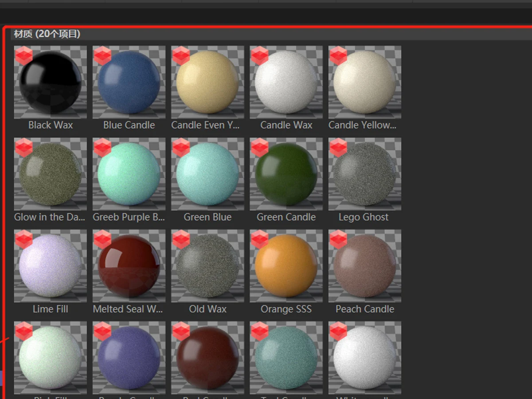Click the Redshift cube badge on Green Blue

tap(181, 148)
